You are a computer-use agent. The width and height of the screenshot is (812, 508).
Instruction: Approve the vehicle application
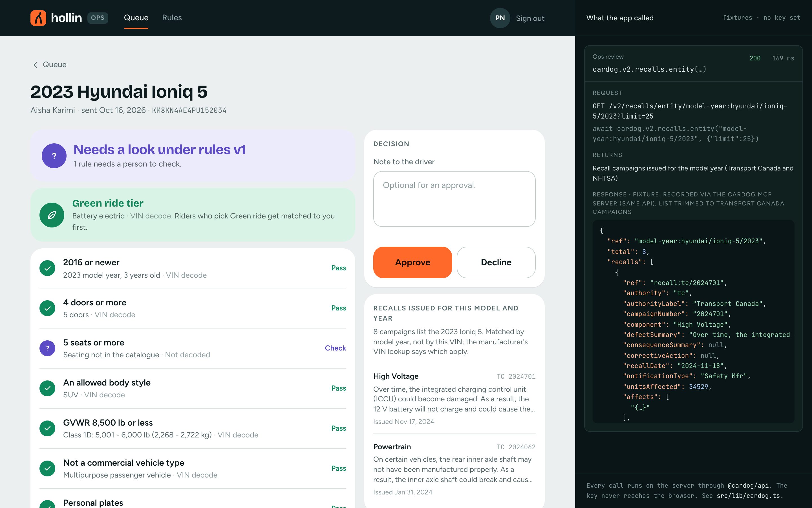[412, 262]
